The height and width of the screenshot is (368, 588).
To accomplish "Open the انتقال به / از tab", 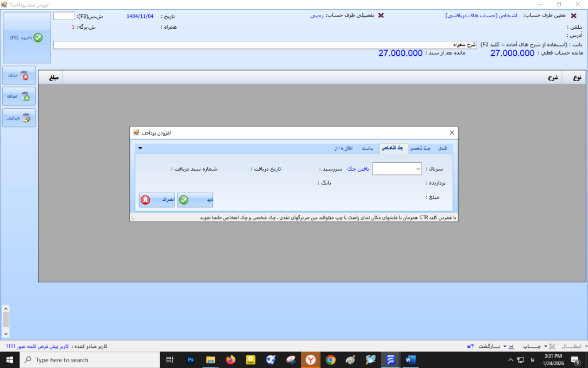I will coord(343,148).
